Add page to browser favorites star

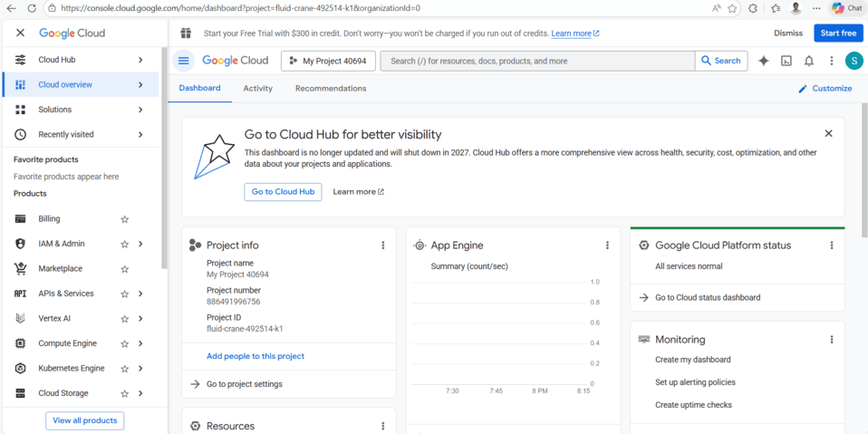coord(732,8)
